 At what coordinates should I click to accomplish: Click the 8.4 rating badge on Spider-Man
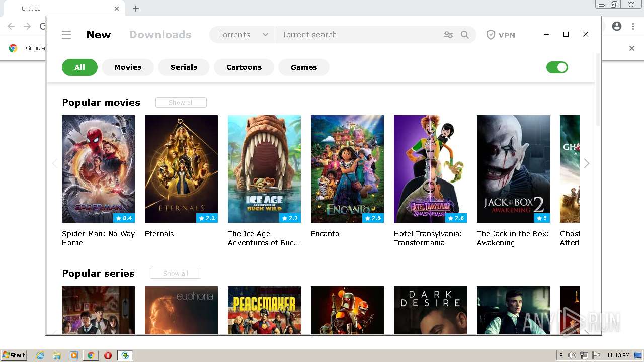click(124, 218)
